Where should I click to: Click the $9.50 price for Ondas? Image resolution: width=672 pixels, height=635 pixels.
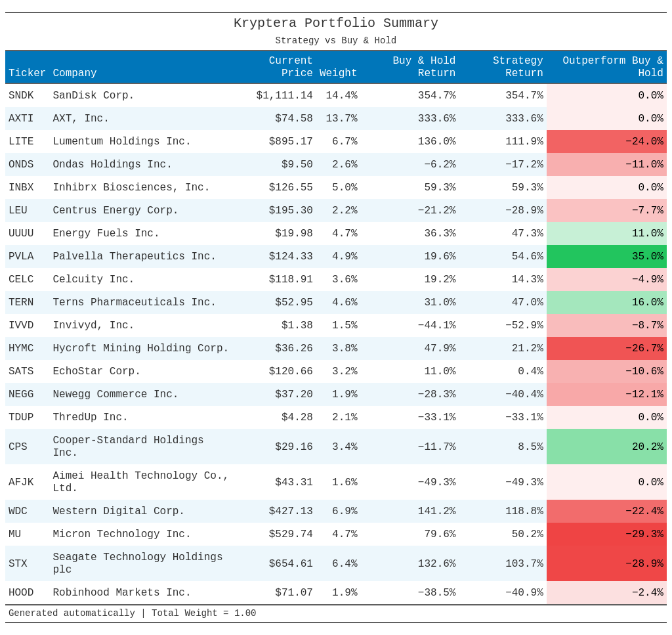click(297, 164)
